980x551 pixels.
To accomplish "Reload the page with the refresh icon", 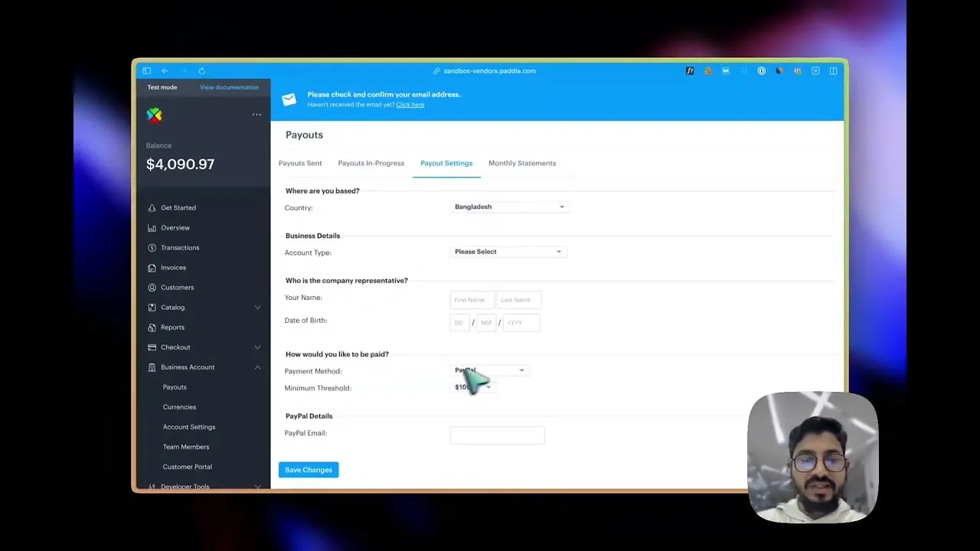I will click(201, 70).
